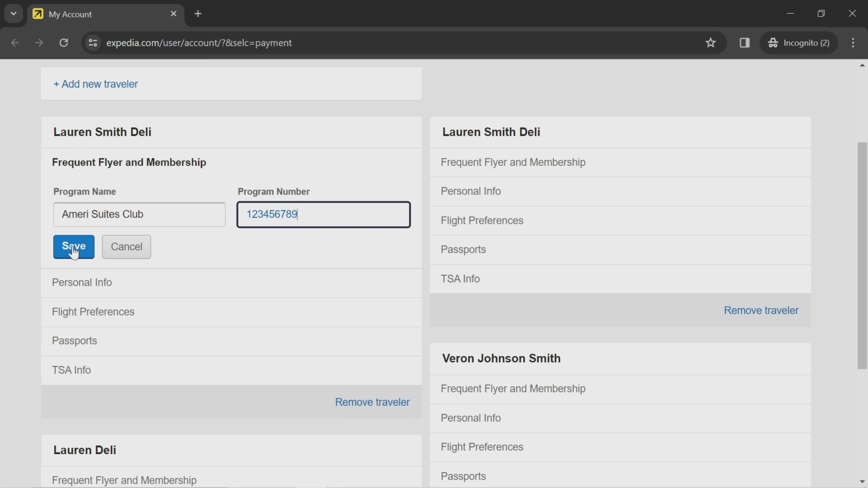Click scrollbar up arrow
Viewport: 868px width, 488px height.
click(x=862, y=65)
